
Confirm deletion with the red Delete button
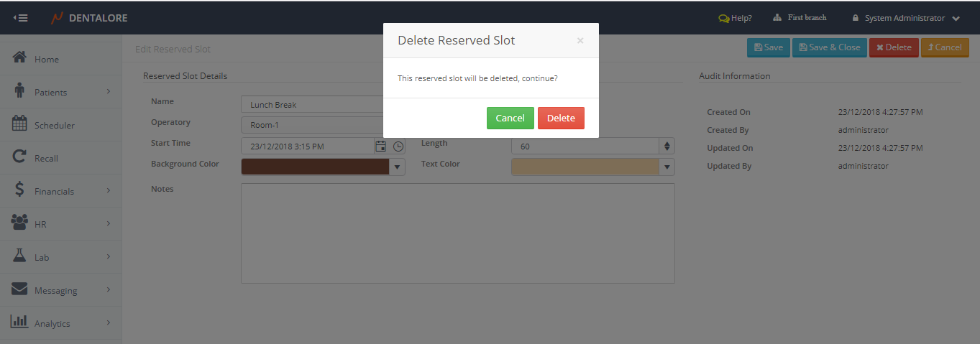pyautogui.click(x=561, y=118)
